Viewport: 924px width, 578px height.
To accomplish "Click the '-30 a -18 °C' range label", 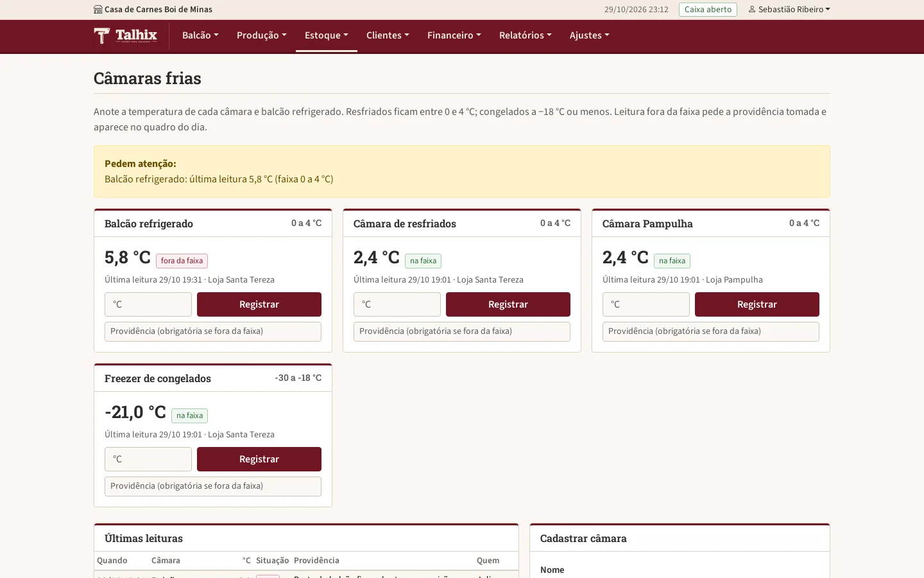I will (298, 378).
